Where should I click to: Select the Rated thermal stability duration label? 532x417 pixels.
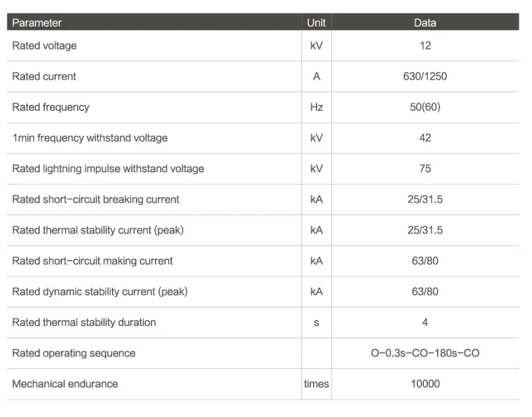[84, 323]
